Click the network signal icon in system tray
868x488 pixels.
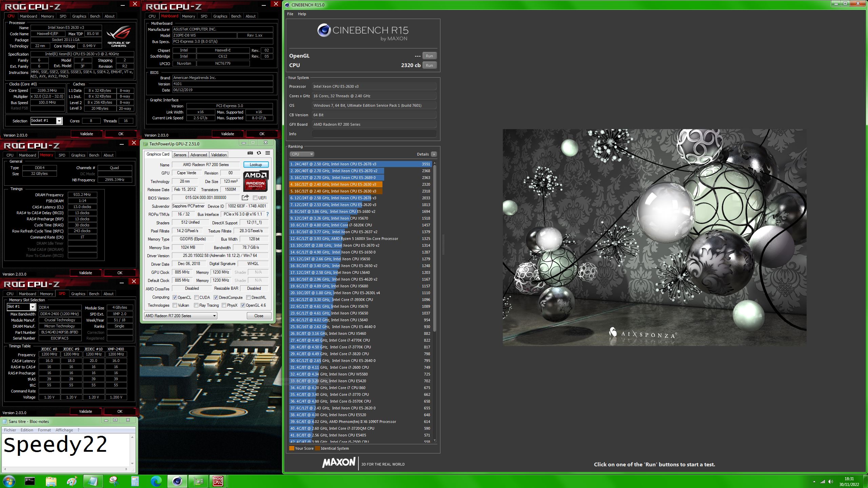tap(823, 481)
